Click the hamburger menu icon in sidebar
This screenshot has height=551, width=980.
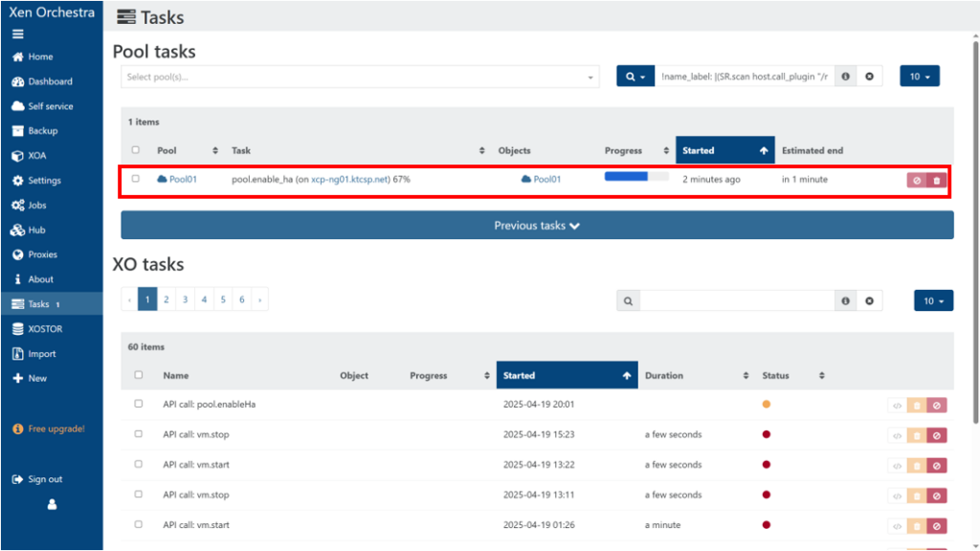(17, 33)
